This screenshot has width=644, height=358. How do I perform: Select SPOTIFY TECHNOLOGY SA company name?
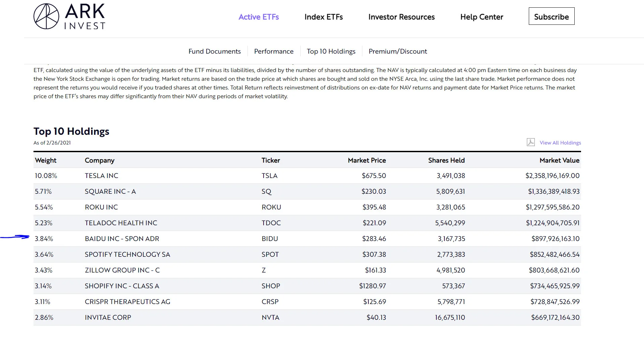[x=127, y=254]
